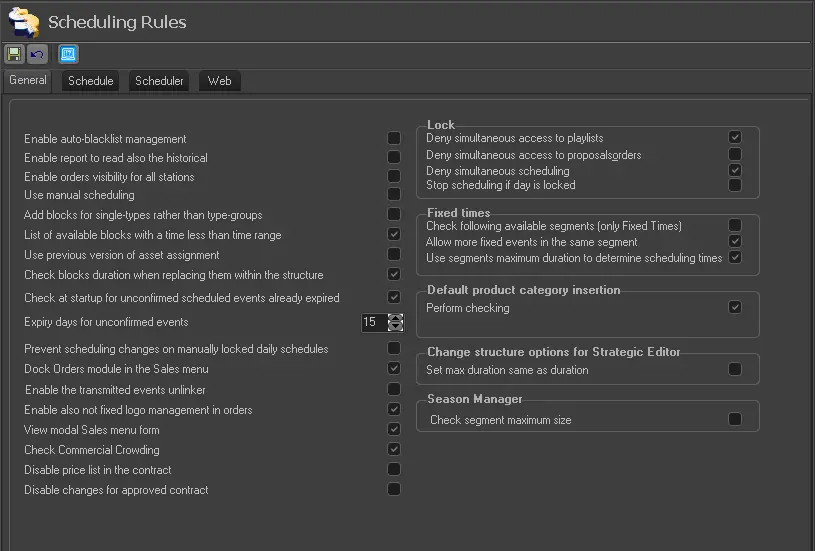Open the Scheduler tab
Viewport: 815px width, 551px height.
[159, 81]
